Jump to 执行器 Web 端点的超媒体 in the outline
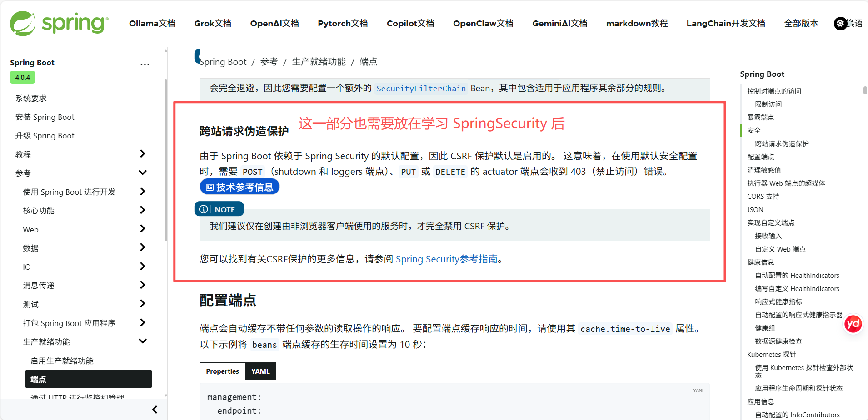The width and height of the screenshot is (868, 420). coord(786,183)
